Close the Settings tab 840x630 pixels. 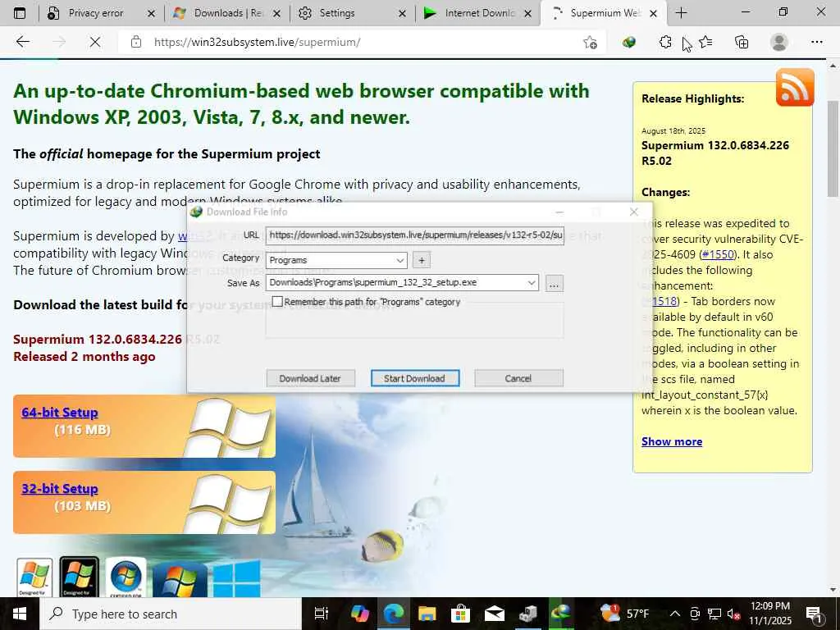402,13
